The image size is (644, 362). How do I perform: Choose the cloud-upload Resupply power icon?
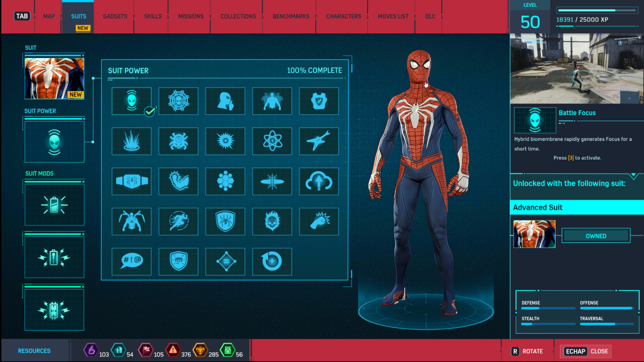(x=319, y=181)
